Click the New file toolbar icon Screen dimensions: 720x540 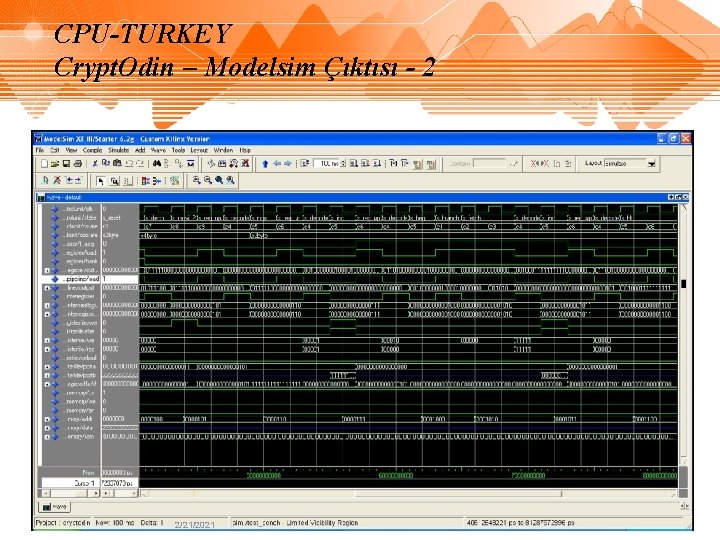coord(45,163)
